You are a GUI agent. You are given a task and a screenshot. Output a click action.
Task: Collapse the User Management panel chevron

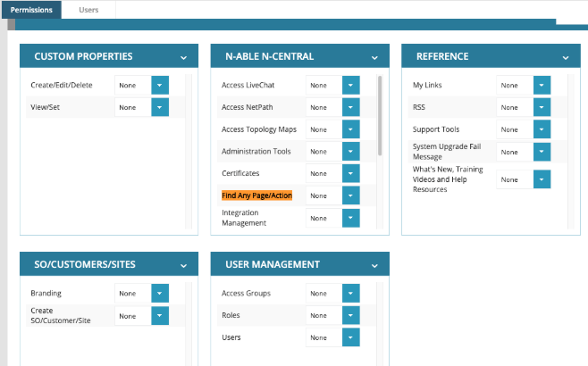coord(374,265)
